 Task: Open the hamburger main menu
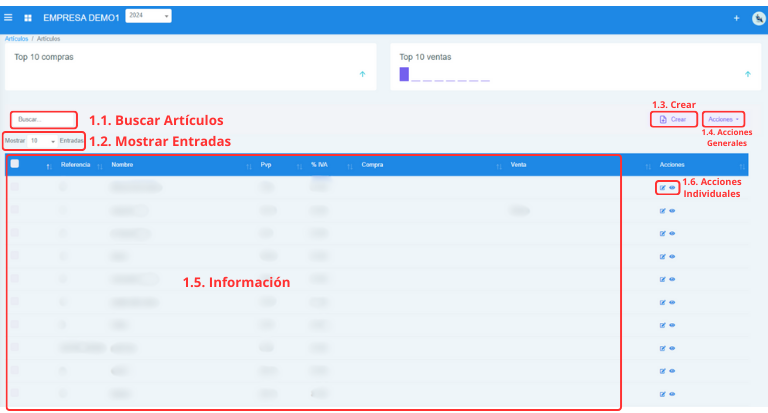pyautogui.click(x=8, y=18)
